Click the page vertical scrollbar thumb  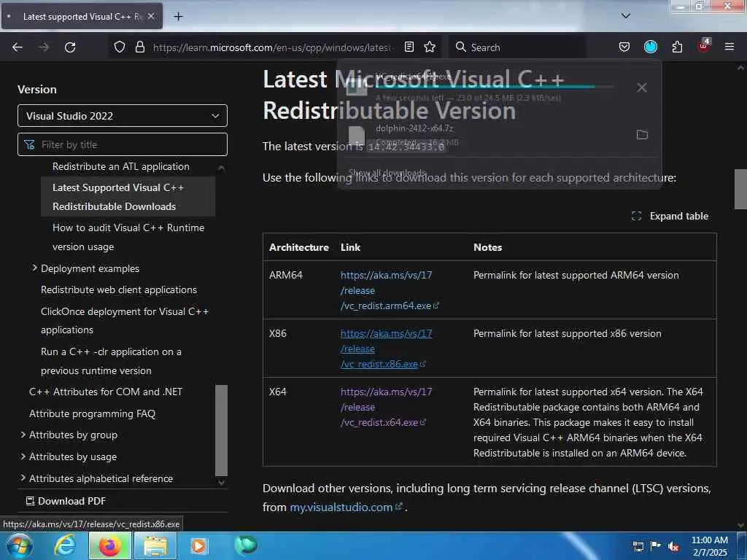740,189
